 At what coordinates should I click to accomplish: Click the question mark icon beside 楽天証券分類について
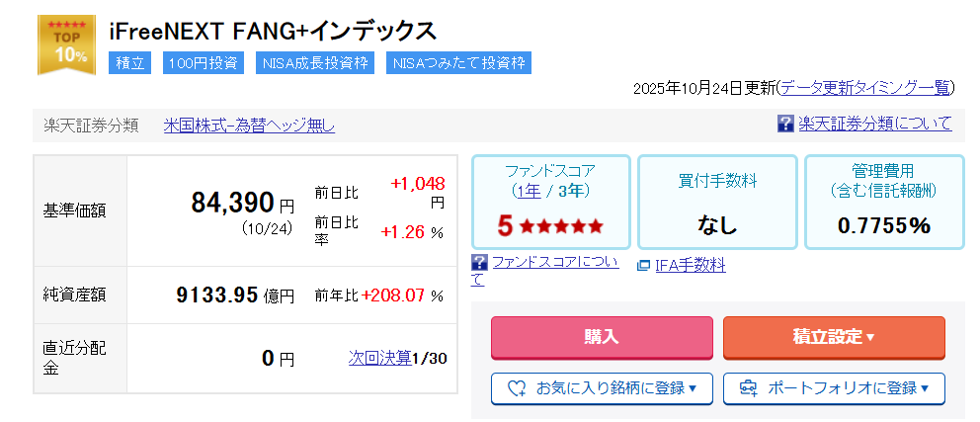point(785,124)
